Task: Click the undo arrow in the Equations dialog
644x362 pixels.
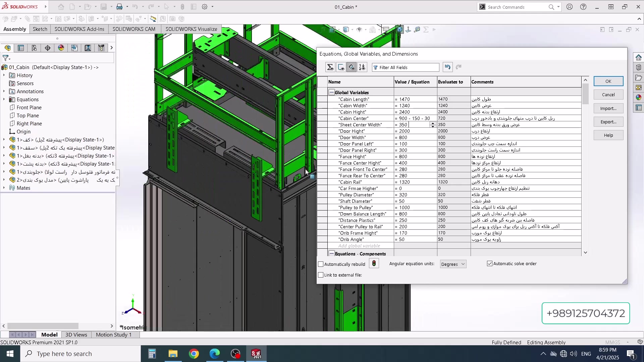Action: (x=447, y=67)
